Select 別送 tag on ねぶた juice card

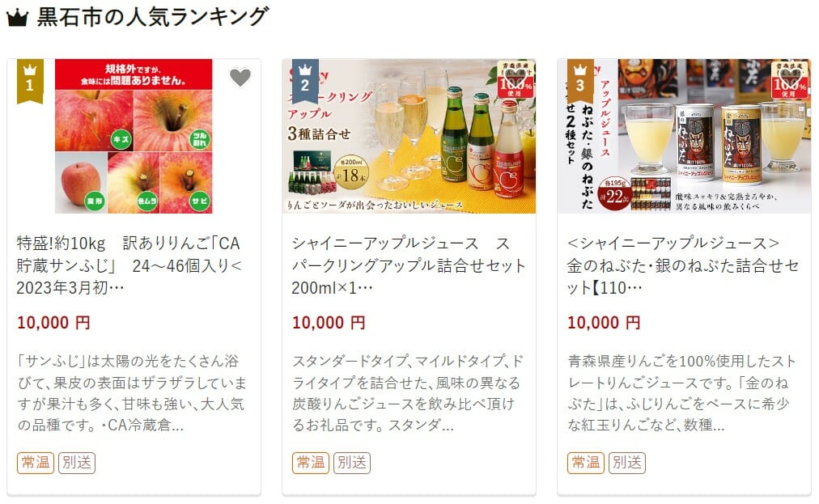pyautogui.click(x=627, y=463)
